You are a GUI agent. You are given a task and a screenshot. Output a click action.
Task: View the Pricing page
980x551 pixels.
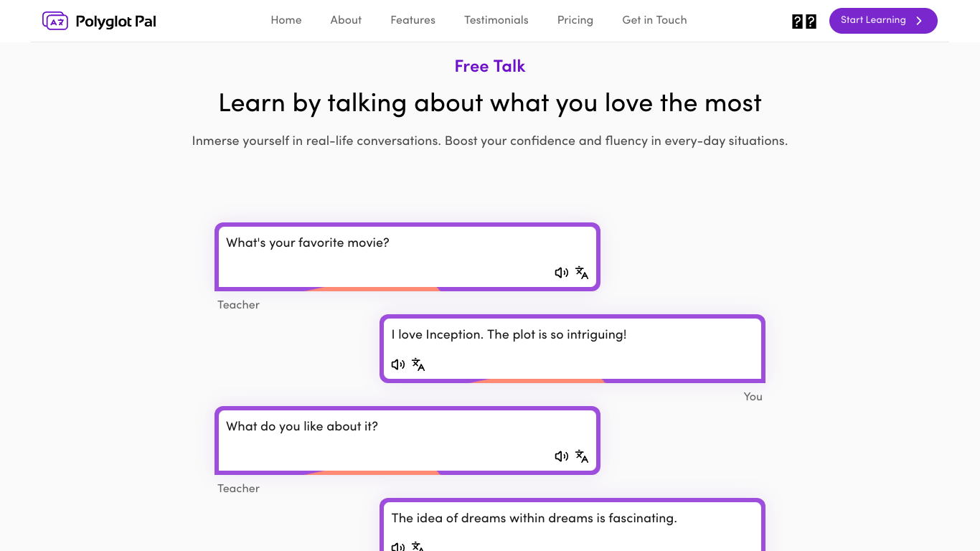click(x=575, y=20)
